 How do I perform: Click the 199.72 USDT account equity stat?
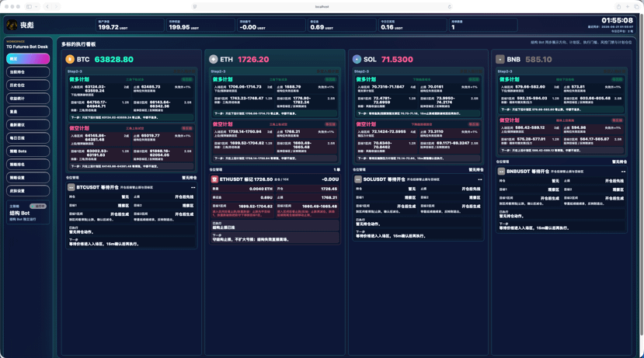131,25
